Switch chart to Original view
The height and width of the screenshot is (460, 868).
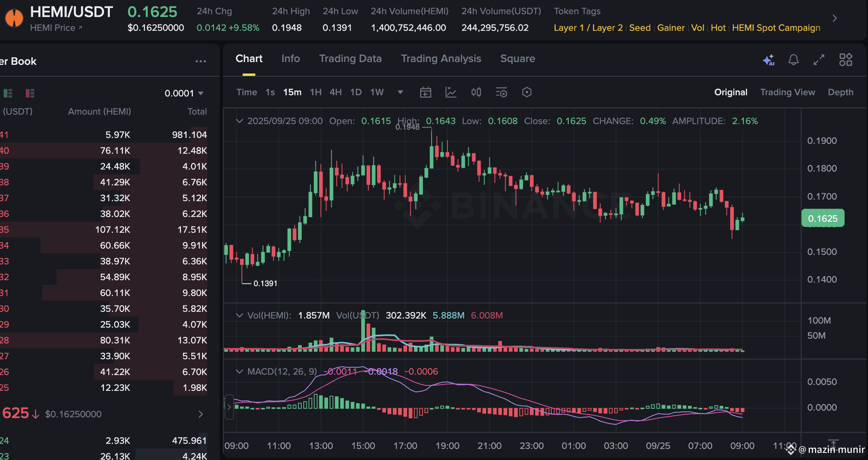pos(731,92)
